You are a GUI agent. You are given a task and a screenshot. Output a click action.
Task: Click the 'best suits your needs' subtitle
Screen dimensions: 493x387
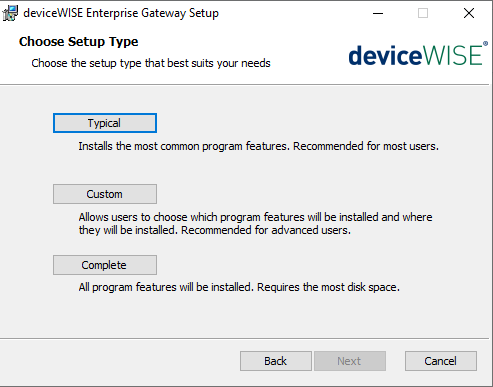[219, 63]
